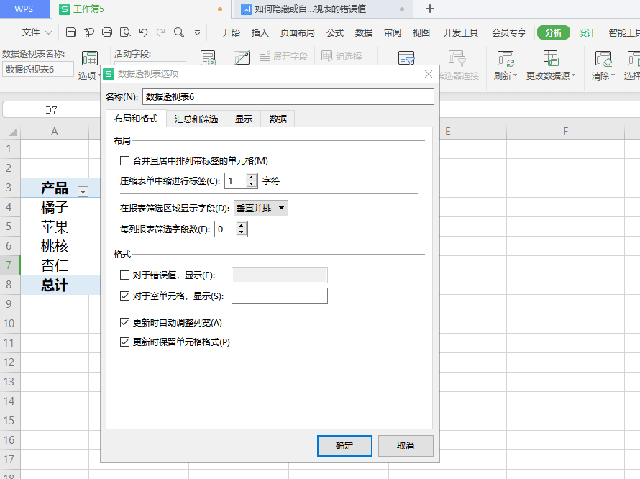Click the filter icon in 产品 header cell
The height and width of the screenshot is (479, 640).
(x=83, y=189)
